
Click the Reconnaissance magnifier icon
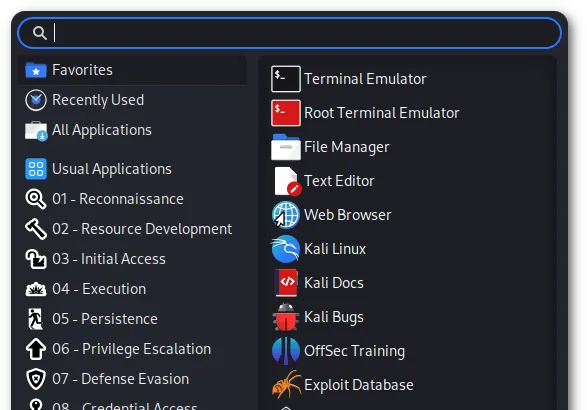(36, 199)
